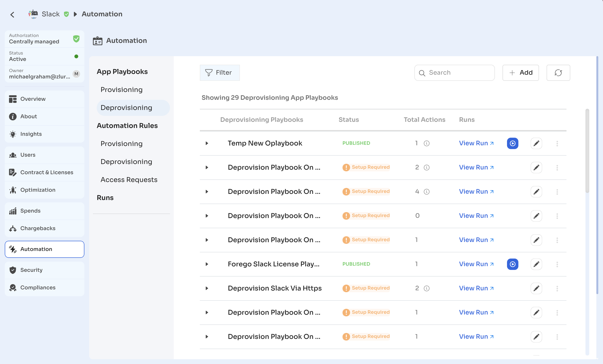
Task: Open the Runs section
Action: 105,198
